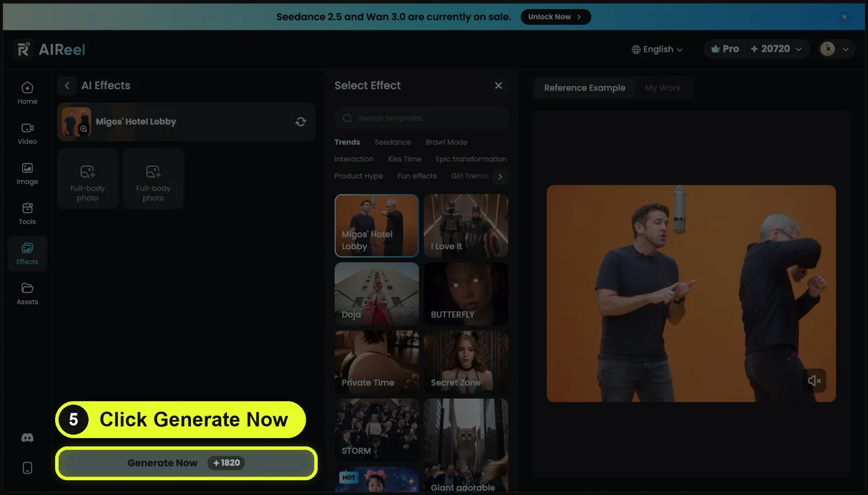Screen dimensions: 868x495
Task: Open Home in the sidebar
Action: (x=27, y=93)
